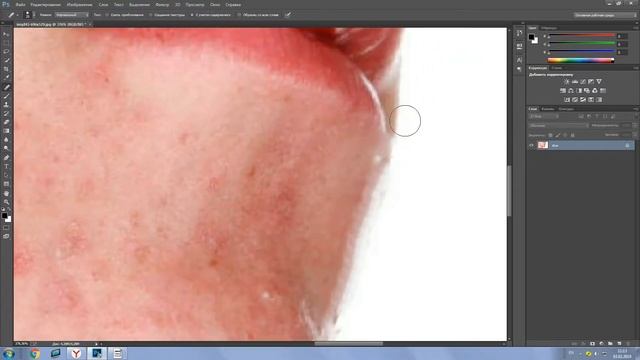Screen dimensions: 640x360
Task: Open the Изображение menu
Action: coord(80,4)
